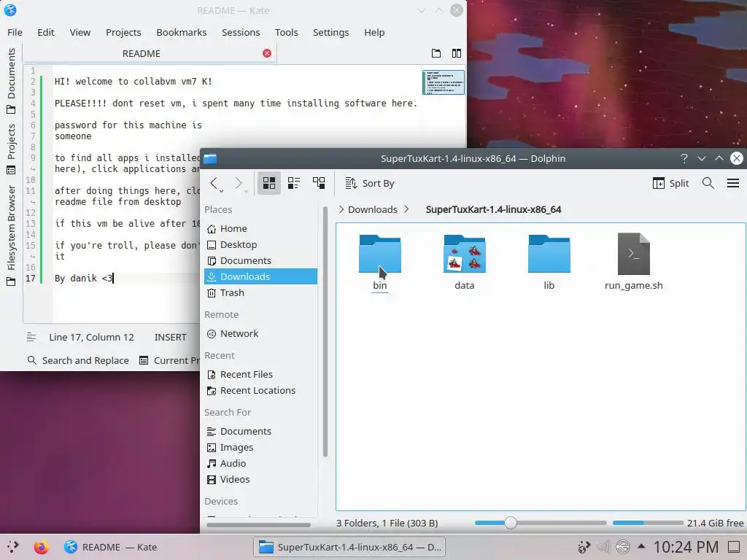
Task: Go forward in Dolphin navigation
Action: (239, 183)
